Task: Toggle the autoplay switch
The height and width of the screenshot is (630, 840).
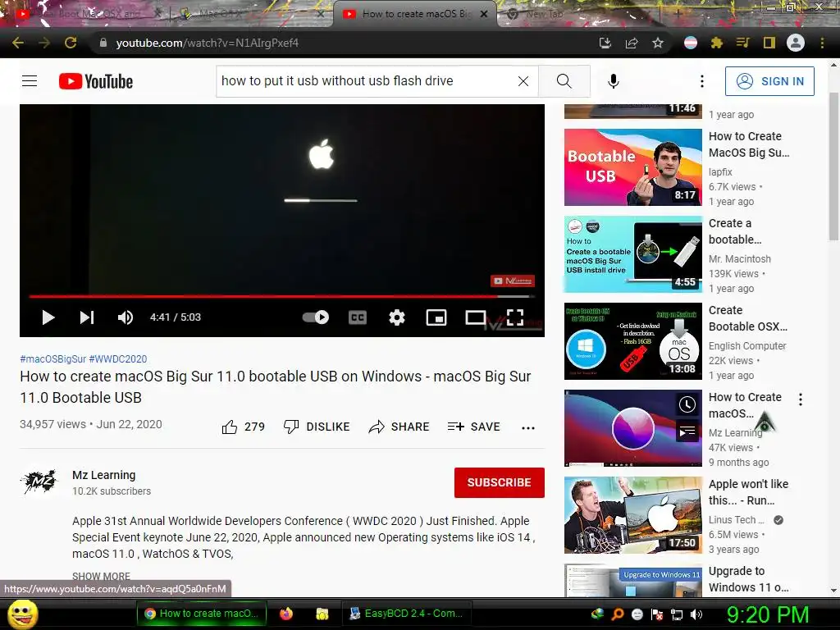Action: tap(316, 317)
